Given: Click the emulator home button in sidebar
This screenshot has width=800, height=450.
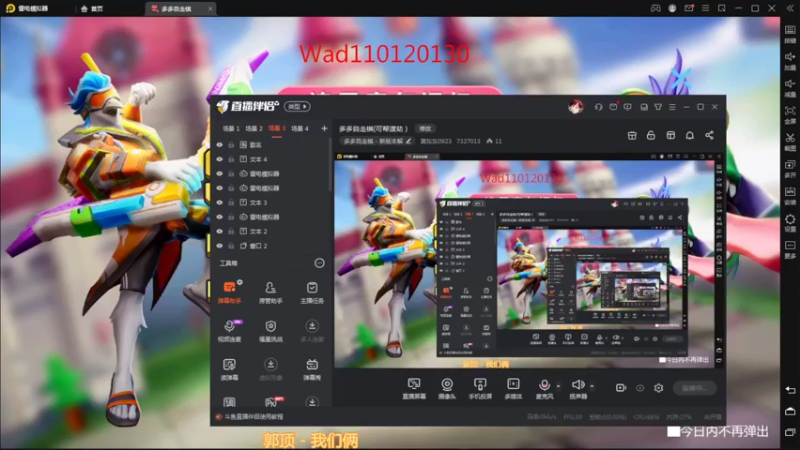Looking at the screenshot, I should click(x=790, y=411).
